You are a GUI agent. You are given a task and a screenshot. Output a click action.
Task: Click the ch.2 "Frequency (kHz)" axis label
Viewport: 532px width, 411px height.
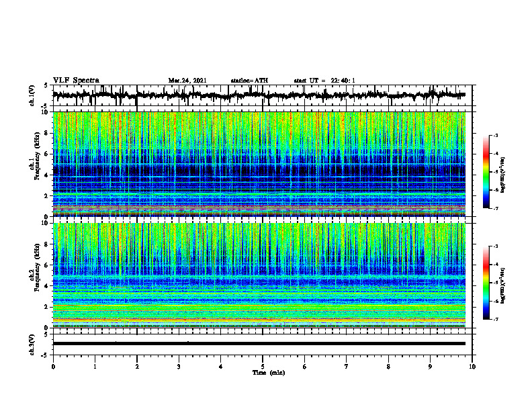pyautogui.click(x=37, y=267)
